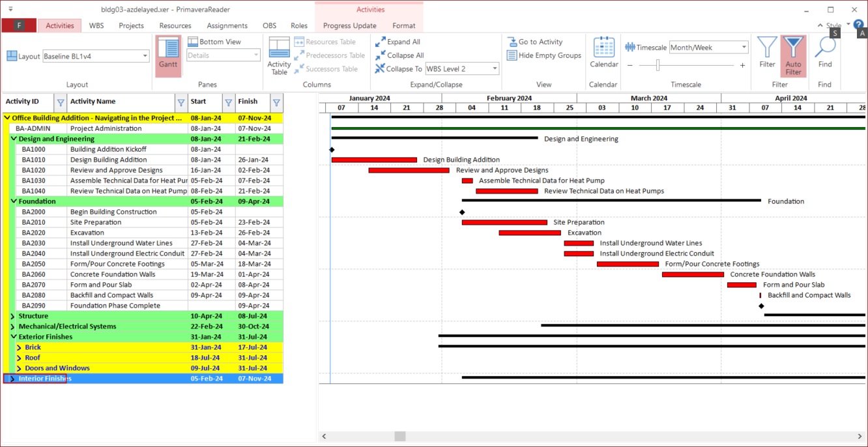Toggle Hide Empty Groups option
This screenshot has width=868, height=447.
(544, 55)
